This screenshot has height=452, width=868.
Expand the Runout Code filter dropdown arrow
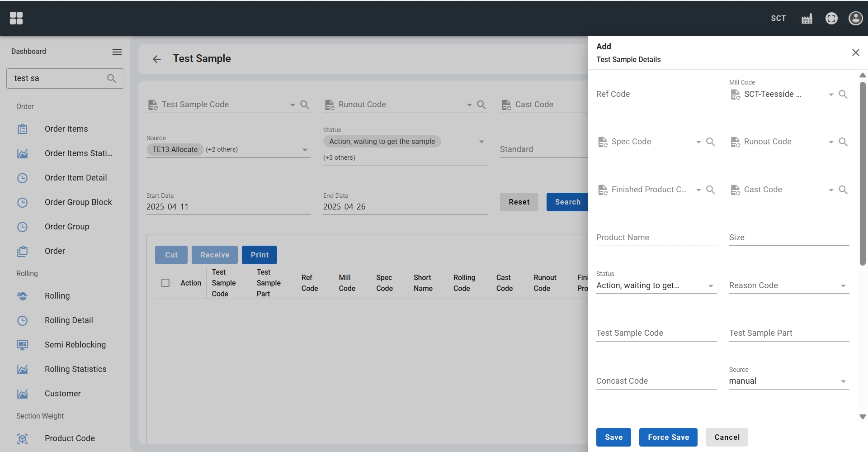pos(469,105)
